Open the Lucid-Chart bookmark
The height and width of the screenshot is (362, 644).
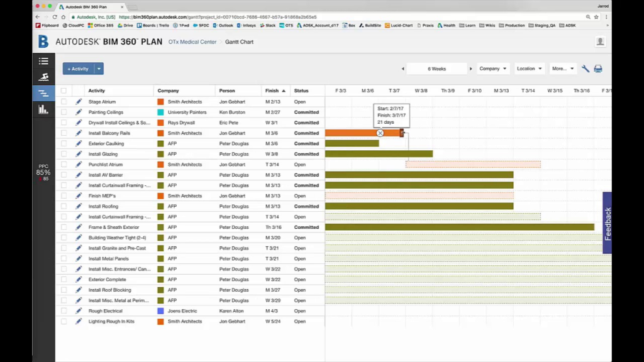pos(399,25)
